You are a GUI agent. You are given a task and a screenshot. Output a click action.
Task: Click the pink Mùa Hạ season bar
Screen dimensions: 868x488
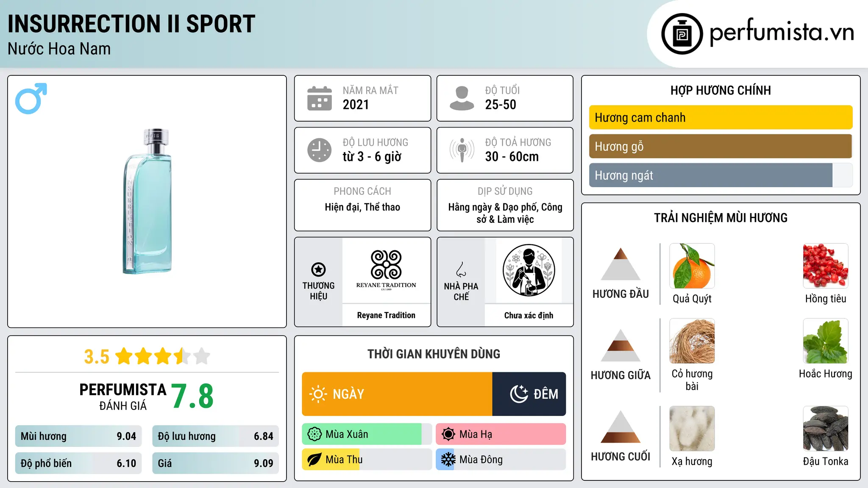point(501,434)
